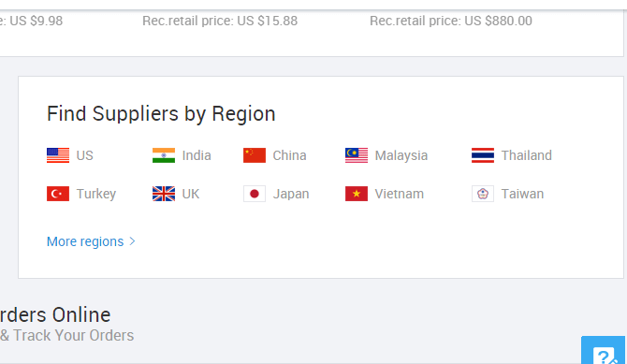
Task: View suppliers from Vietnam text link
Action: [x=399, y=194]
